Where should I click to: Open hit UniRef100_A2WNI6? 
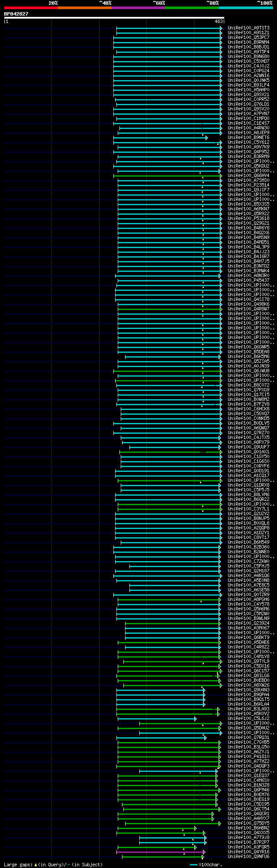(x=248, y=76)
